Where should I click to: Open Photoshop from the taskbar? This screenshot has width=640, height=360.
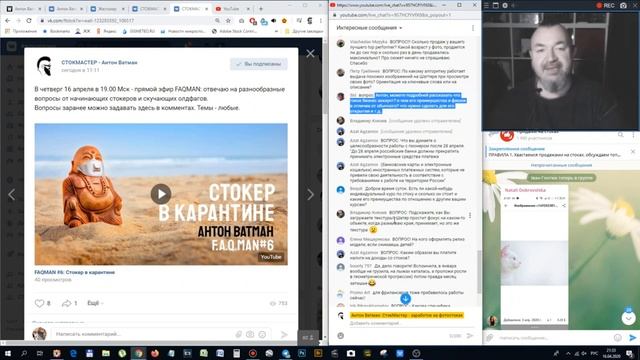(x=302, y=353)
